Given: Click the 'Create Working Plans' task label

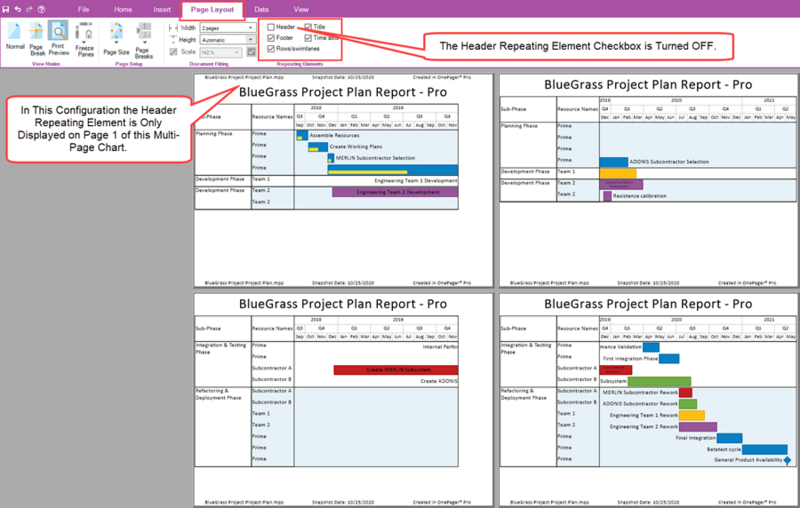Looking at the screenshot, I should coord(356,146).
